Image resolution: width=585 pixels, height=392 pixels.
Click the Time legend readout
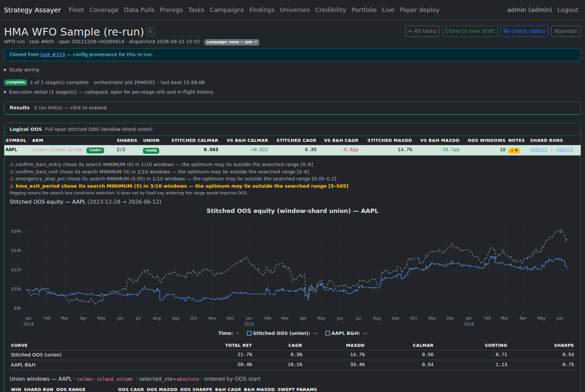(x=228, y=333)
